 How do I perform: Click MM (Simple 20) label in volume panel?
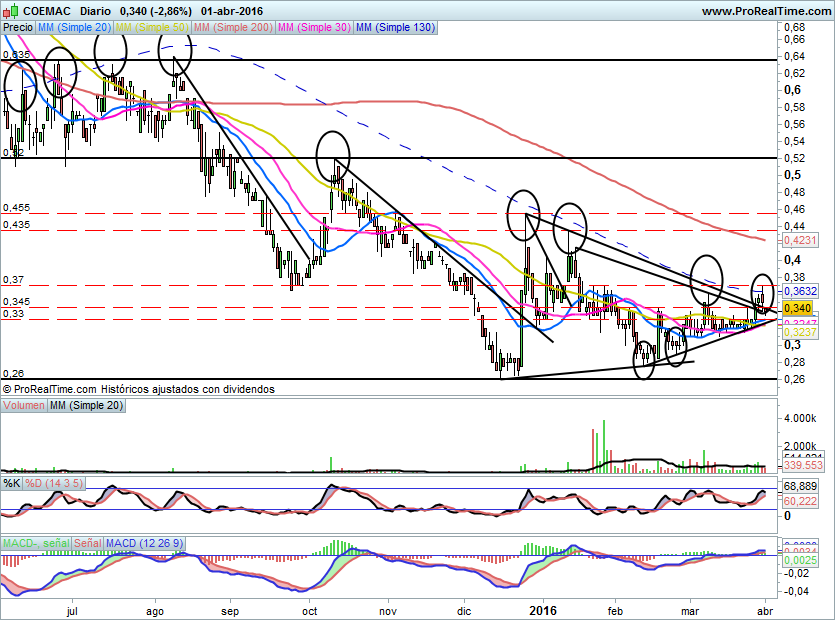point(86,405)
